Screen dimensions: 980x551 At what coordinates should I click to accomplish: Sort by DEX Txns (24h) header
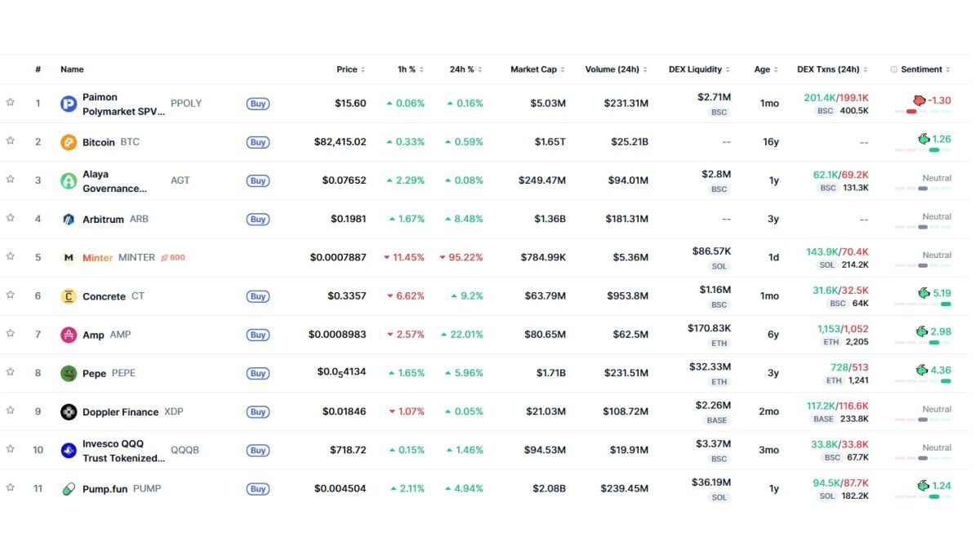(832, 69)
